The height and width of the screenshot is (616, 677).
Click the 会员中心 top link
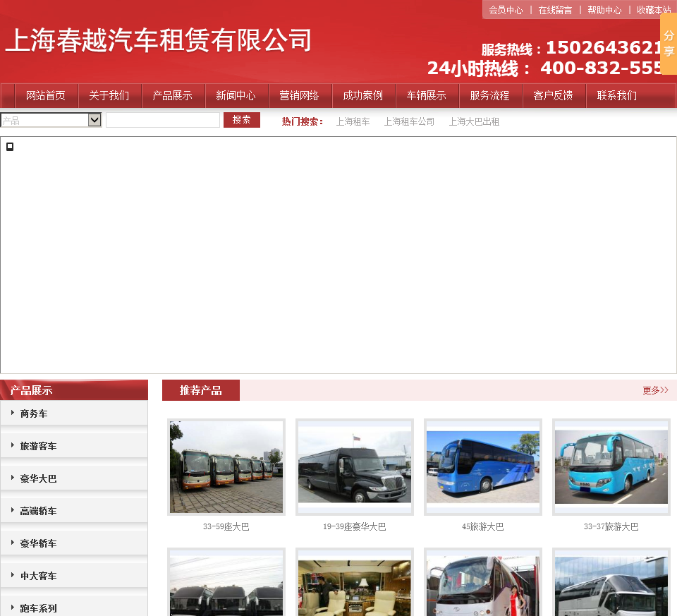pyautogui.click(x=506, y=10)
